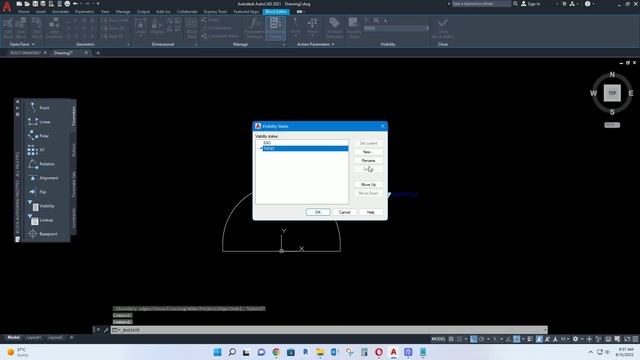The image size is (640, 360).
Task: Click the customization menu icon in status bar
Action: [x=635, y=339]
